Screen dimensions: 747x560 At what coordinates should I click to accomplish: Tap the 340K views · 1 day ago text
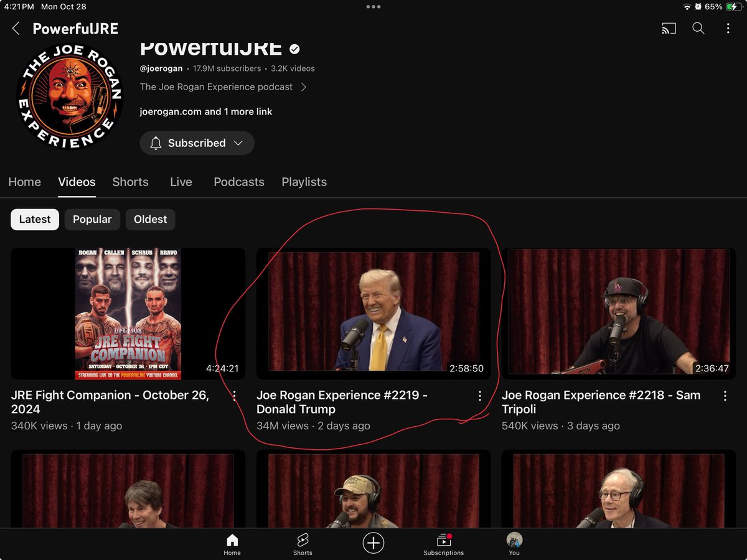(67, 426)
